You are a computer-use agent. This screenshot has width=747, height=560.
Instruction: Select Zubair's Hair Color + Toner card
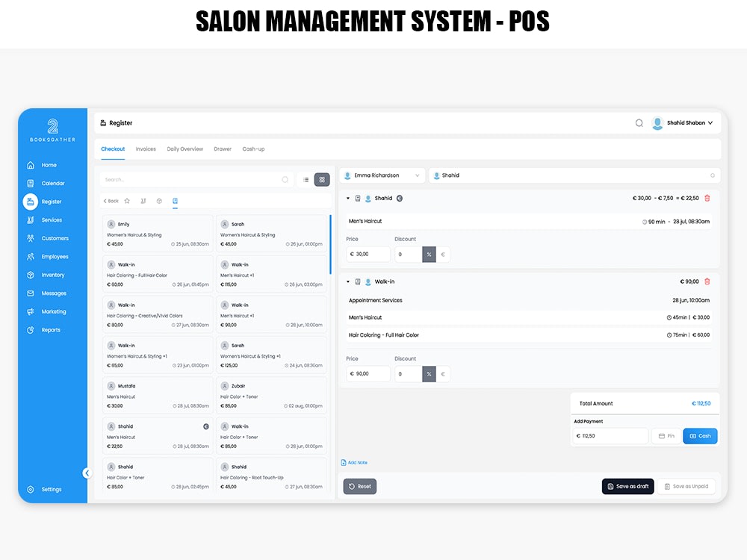[x=271, y=396]
